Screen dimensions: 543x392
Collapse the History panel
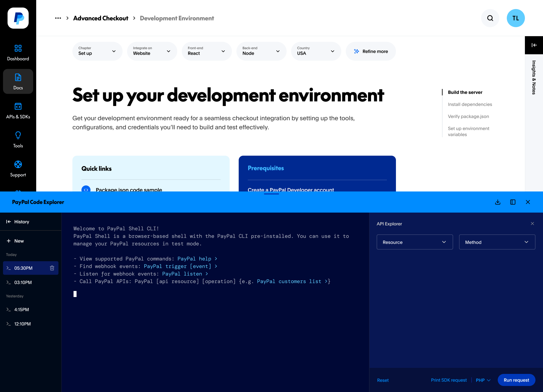pos(9,222)
